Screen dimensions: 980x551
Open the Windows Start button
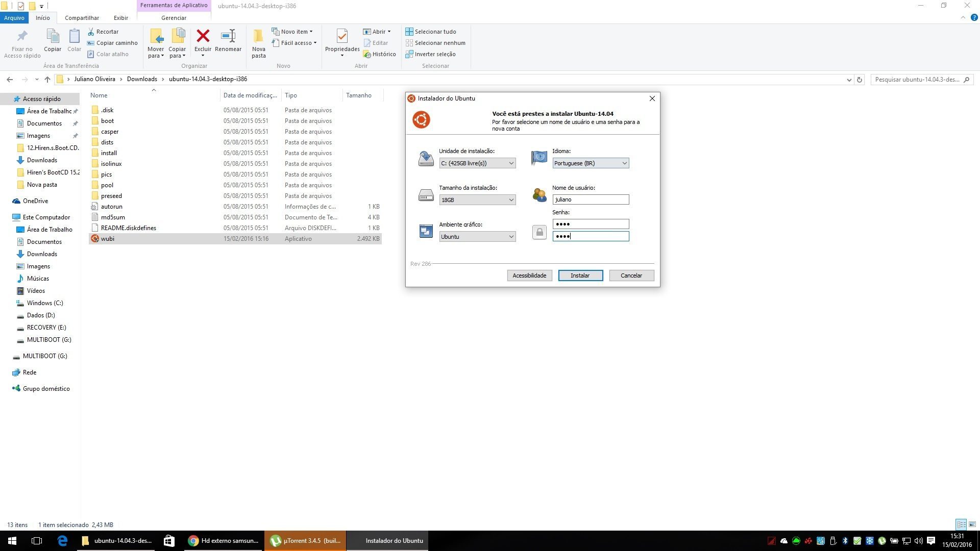12,541
